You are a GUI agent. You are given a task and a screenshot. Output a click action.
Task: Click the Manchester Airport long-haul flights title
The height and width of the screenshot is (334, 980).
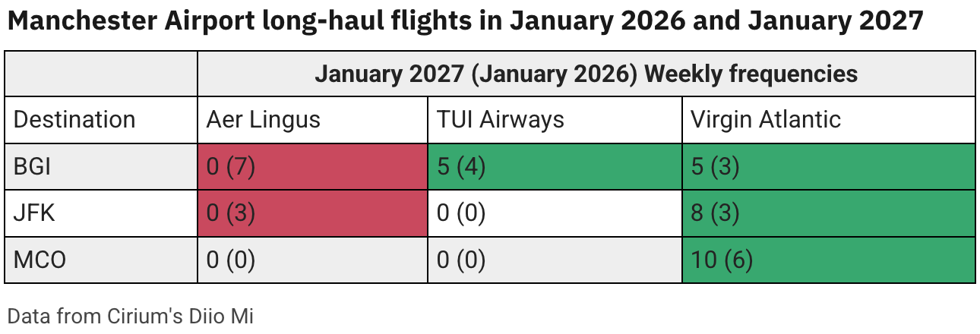[x=465, y=22]
